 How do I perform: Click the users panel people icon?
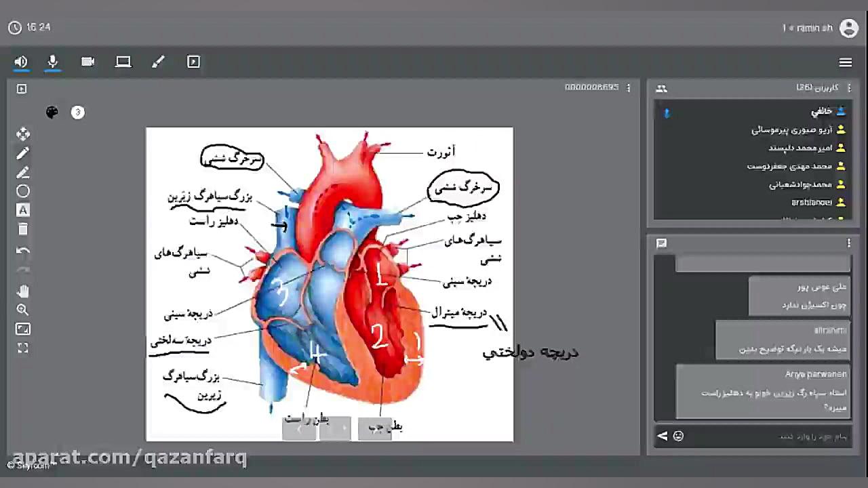click(x=661, y=88)
